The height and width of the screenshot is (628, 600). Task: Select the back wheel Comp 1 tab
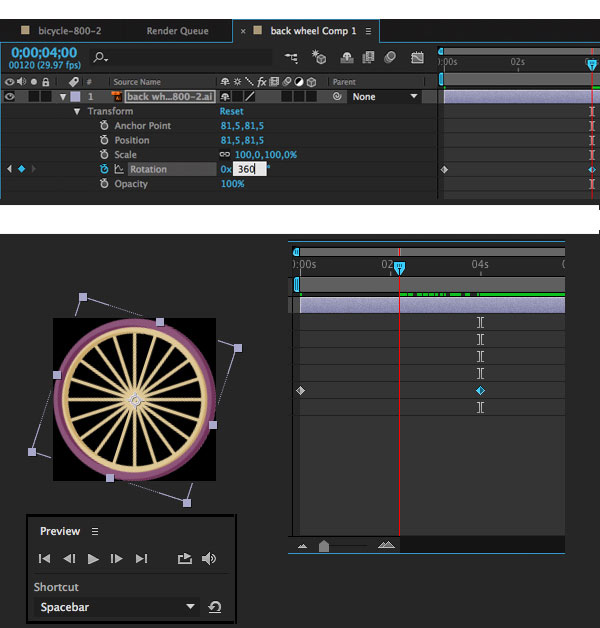point(313,31)
